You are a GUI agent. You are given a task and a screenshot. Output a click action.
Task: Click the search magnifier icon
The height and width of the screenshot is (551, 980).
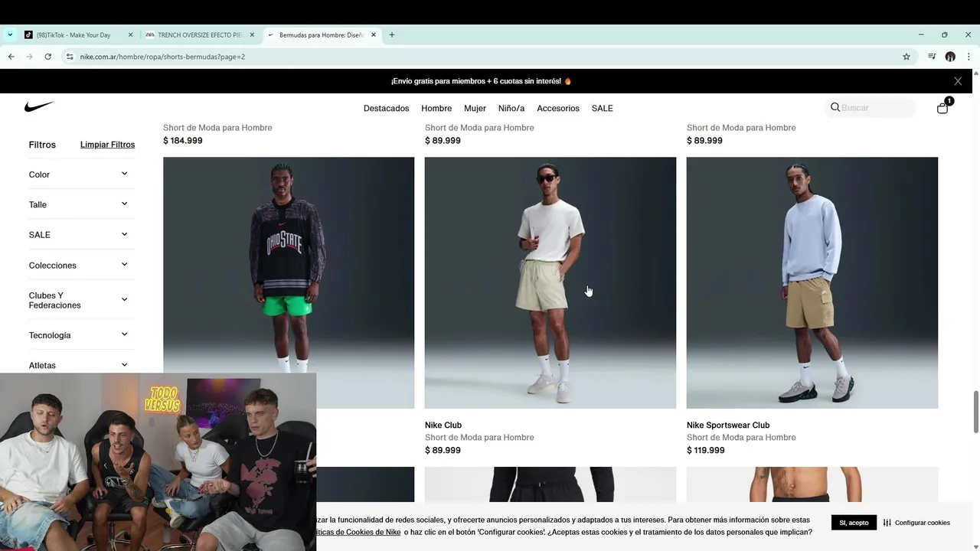(x=835, y=107)
